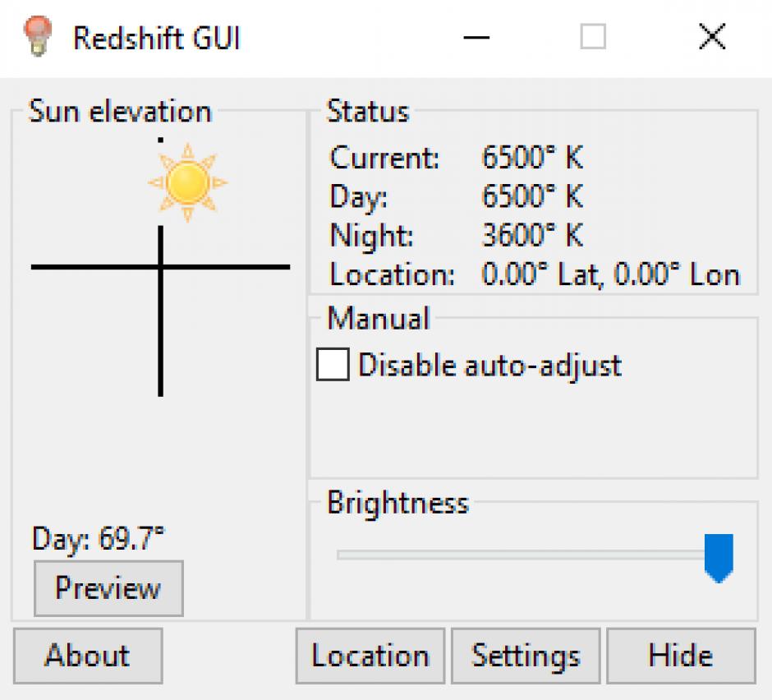
Task: Open the About dialog
Action: coord(88,656)
